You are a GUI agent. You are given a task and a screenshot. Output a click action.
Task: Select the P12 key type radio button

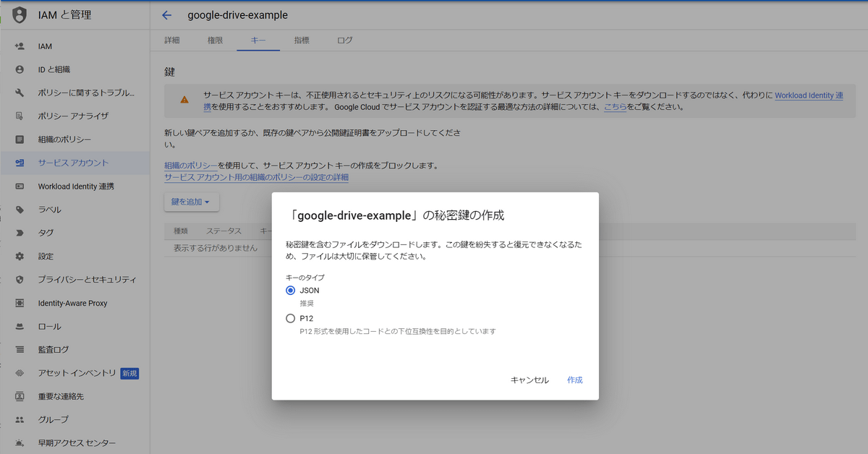[x=290, y=318]
